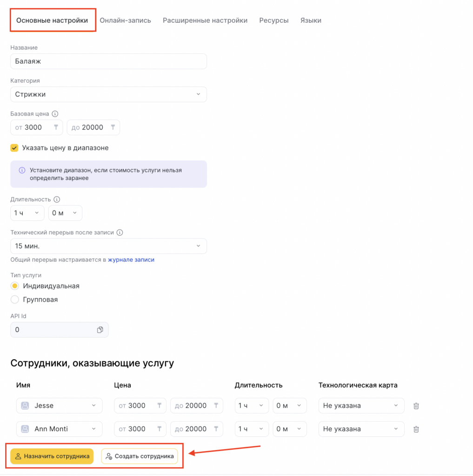This screenshot has width=473, height=476.
Task: Delete the Jesse employee row
Action: pos(416,406)
